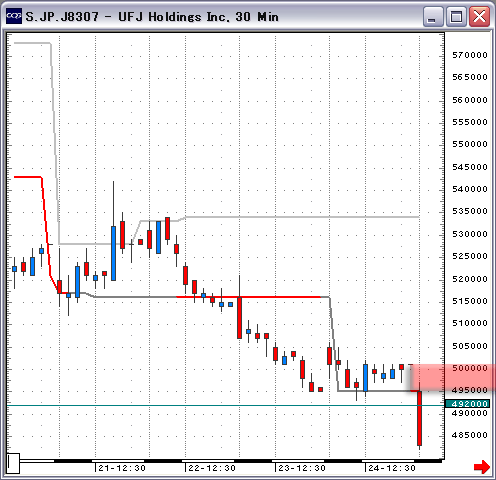Click the 22-12:30 time axis label

212,468
